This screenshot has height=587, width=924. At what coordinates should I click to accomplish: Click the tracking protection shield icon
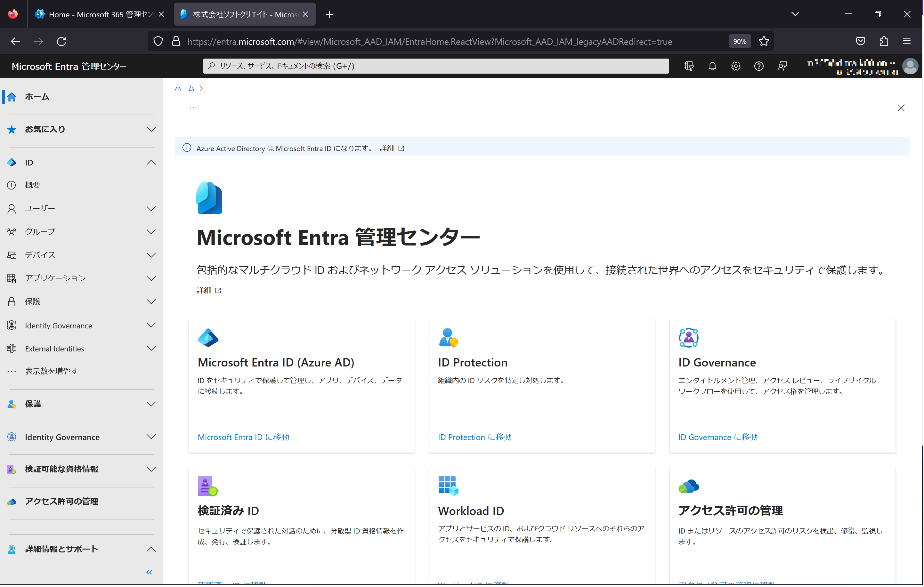[x=158, y=41]
